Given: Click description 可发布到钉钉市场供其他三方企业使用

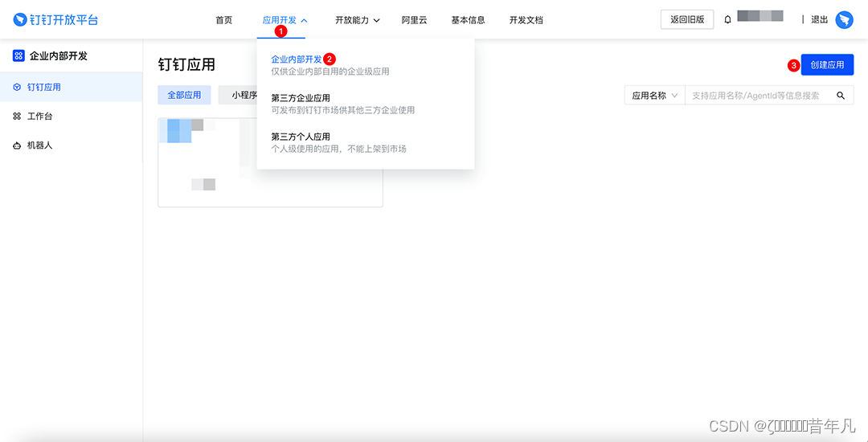Looking at the screenshot, I should point(343,110).
